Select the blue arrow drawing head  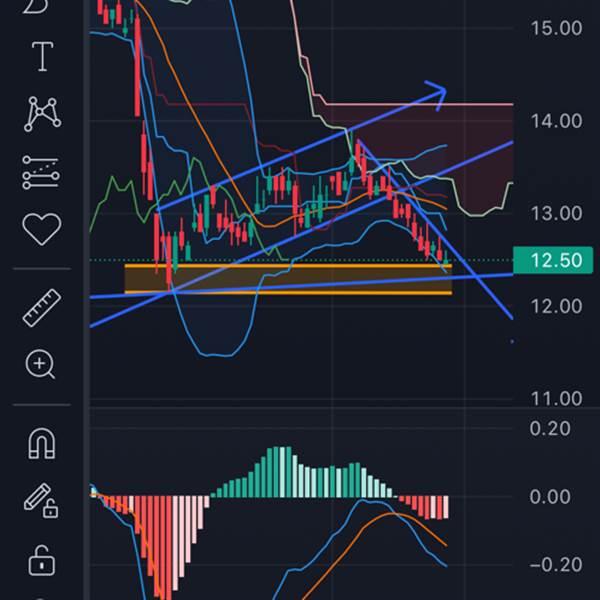[x=436, y=95]
